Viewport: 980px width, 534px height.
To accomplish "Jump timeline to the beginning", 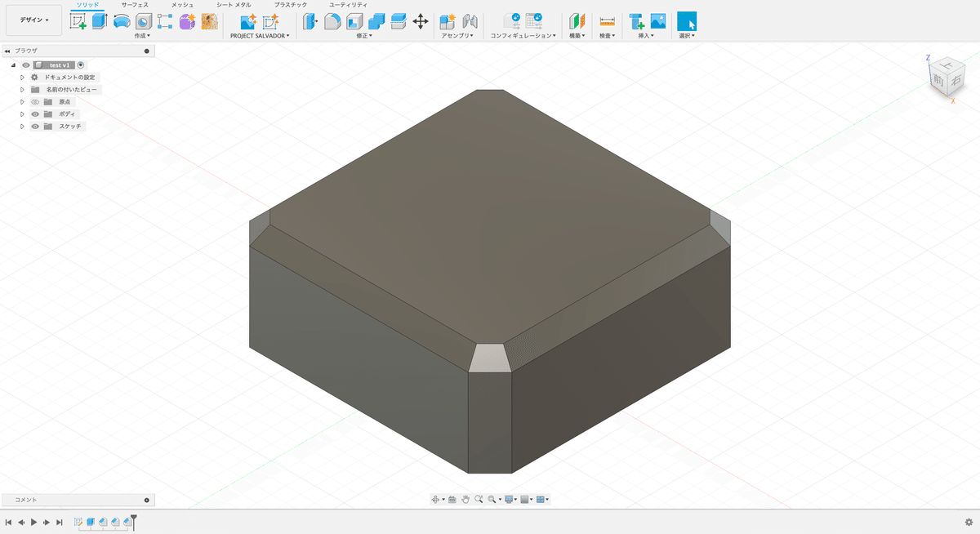I will (x=8, y=522).
